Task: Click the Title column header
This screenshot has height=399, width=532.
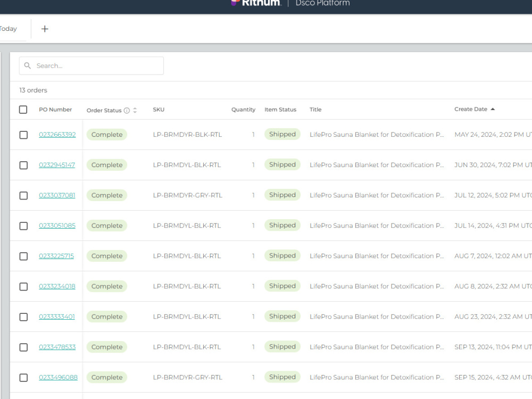Action: tap(315, 110)
